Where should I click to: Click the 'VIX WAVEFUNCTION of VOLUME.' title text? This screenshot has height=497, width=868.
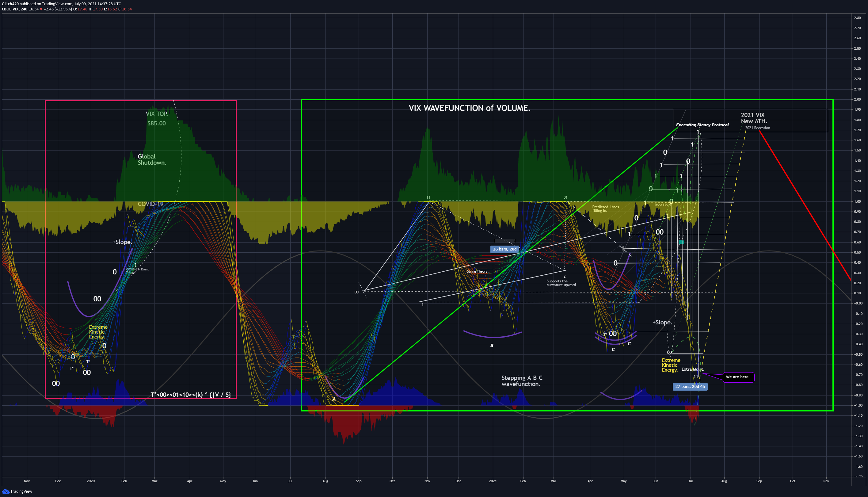coord(470,108)
